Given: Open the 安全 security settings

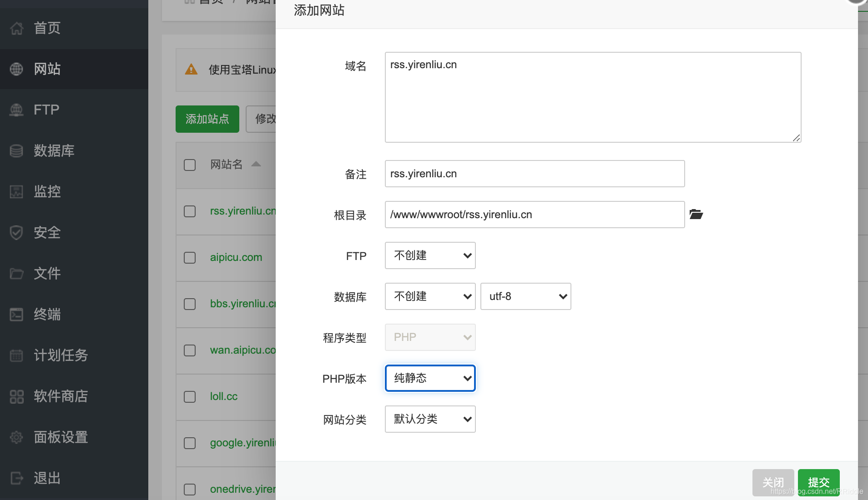Looking at the screenshot, I should pyautogui.click(x=46, y=232).
